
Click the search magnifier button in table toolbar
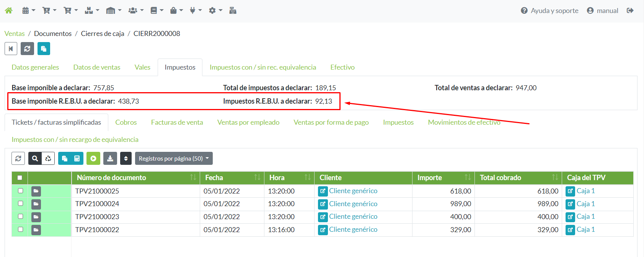coord(35,158)
